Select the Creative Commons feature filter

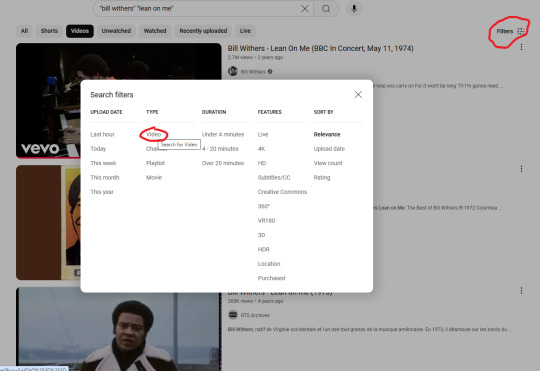[282, 192]
